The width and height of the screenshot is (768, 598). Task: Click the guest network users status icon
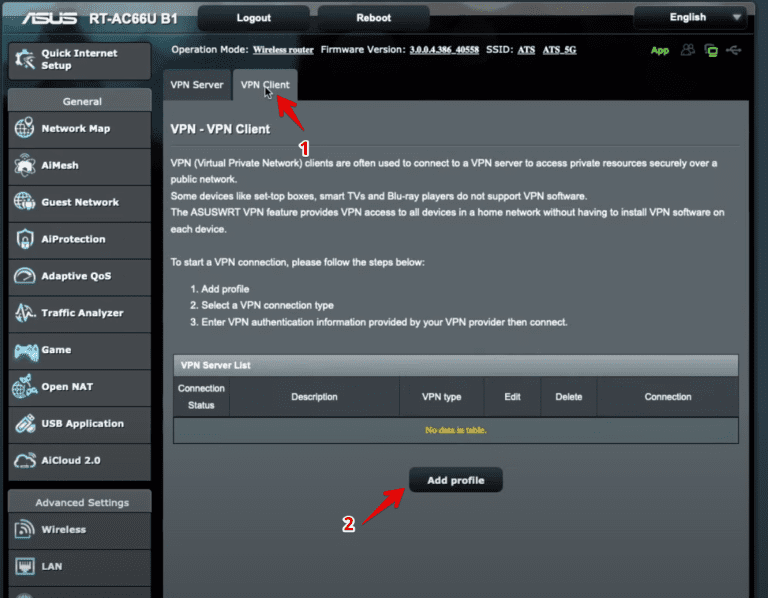[687, 50]
